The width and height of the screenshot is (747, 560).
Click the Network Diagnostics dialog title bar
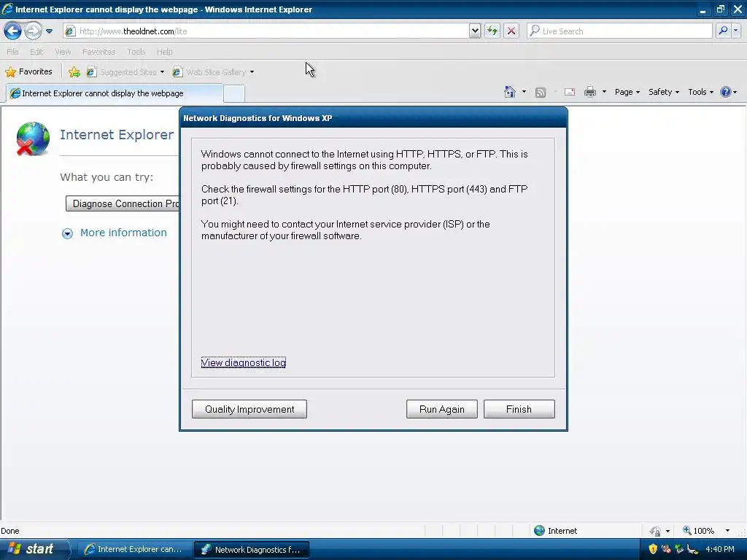click(373, 118)
